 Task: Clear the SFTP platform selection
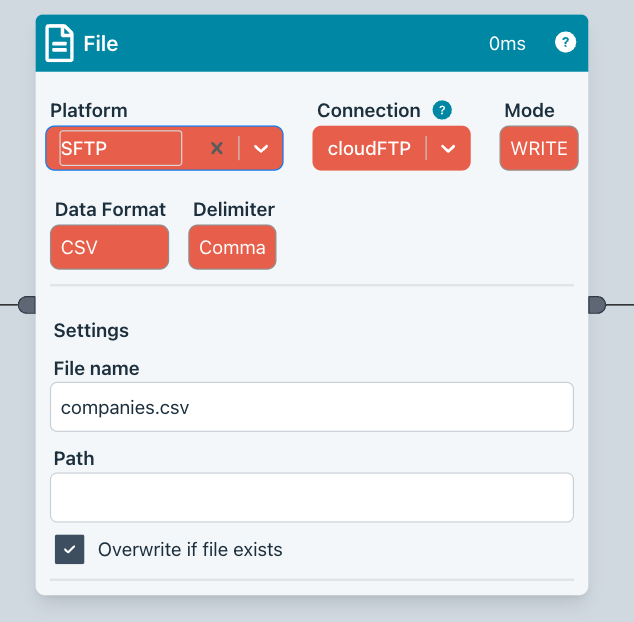coord(216,148)
